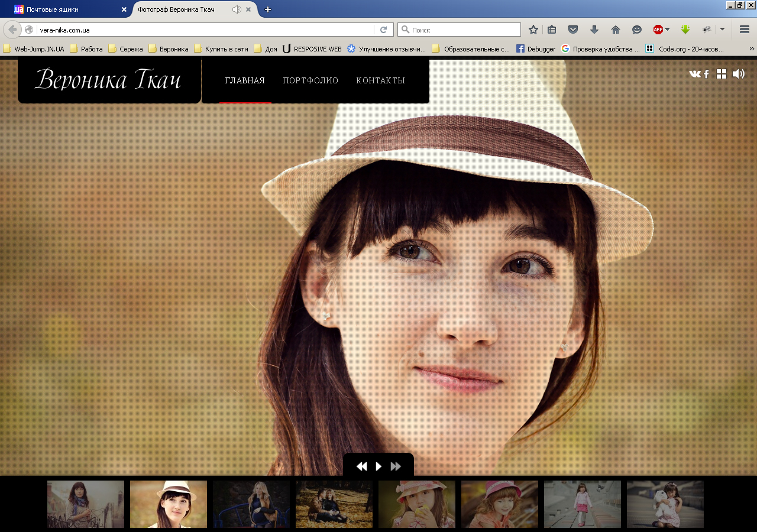Go to the Firefox home page icon
This screenshot has height=532, width=757.
tap(616, 30)
